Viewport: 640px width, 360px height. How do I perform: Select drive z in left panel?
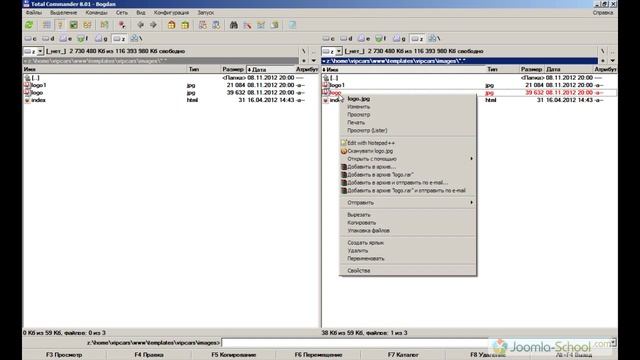(119, 38)
